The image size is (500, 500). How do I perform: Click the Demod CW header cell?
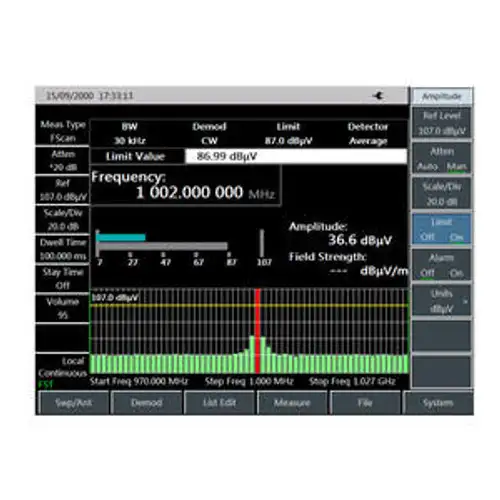click(209, 133)
